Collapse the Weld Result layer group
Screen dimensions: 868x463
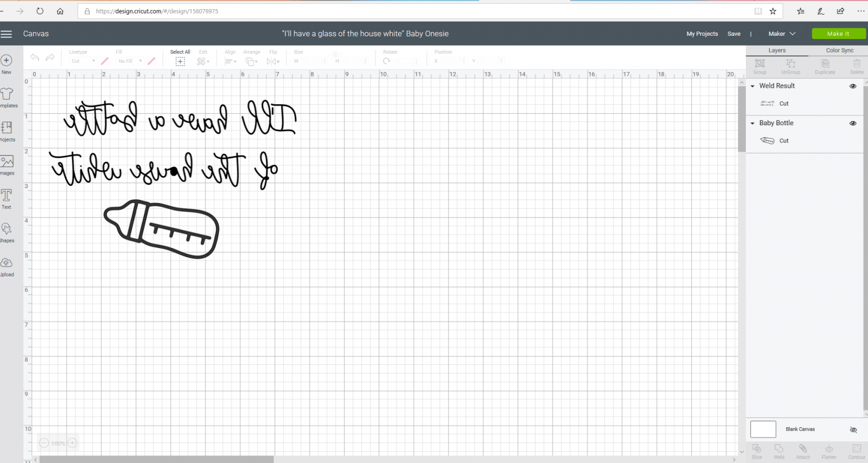click(752, 86)
